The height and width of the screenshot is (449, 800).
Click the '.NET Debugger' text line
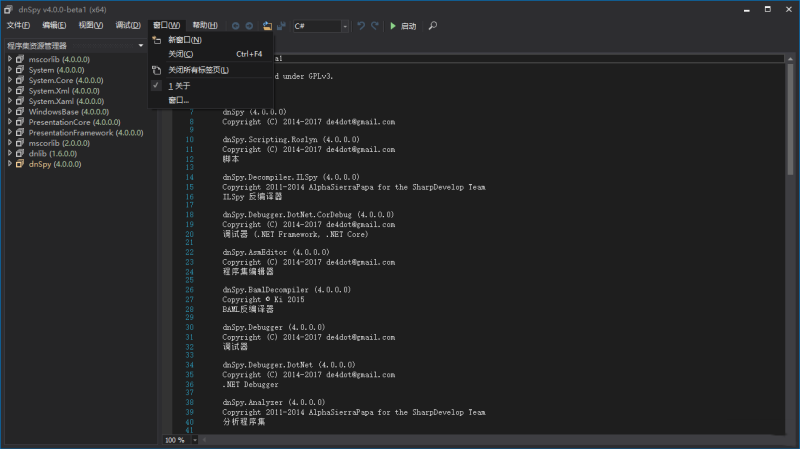[x=251, y=384]
